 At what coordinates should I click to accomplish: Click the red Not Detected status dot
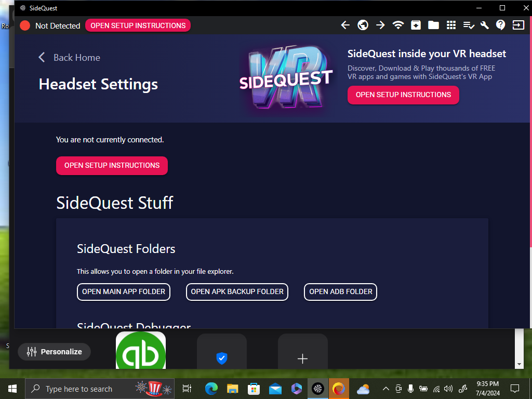pyautogui.click(x=25, y=25)
